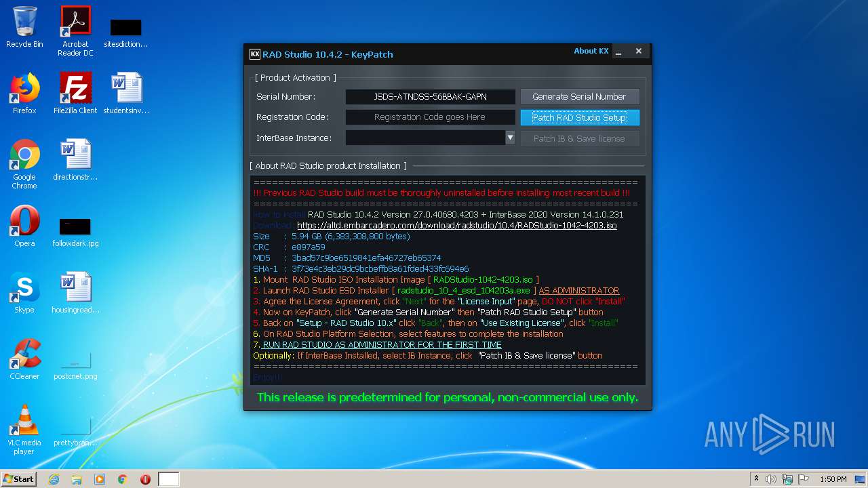868x488 pixels.
Task: Select the studentsinv Word document
Action: (126, 94)
